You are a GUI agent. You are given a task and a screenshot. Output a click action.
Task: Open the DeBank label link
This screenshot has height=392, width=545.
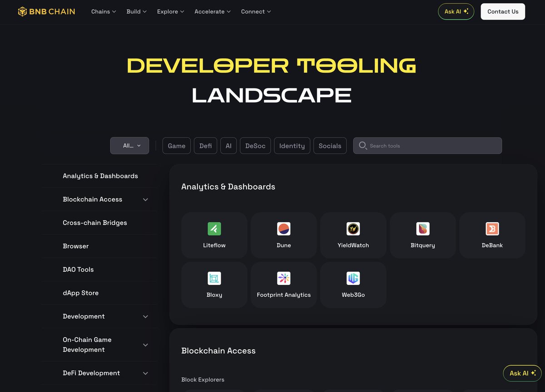pos(492,245)
